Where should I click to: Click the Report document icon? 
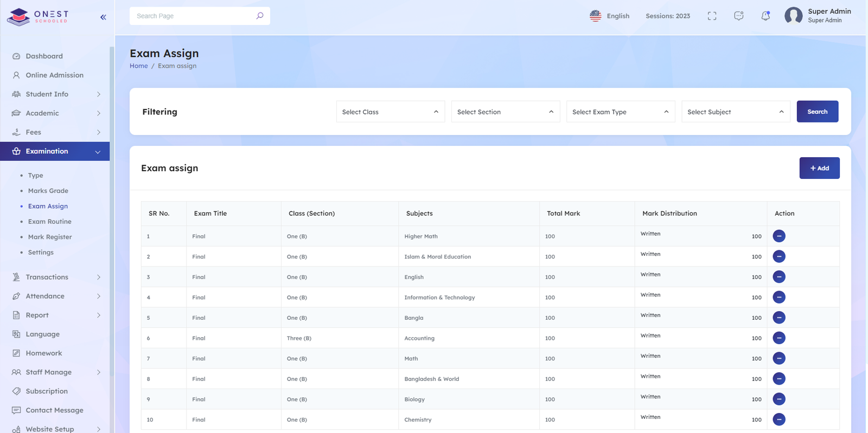pyautogui.click(x=16, y=315)
